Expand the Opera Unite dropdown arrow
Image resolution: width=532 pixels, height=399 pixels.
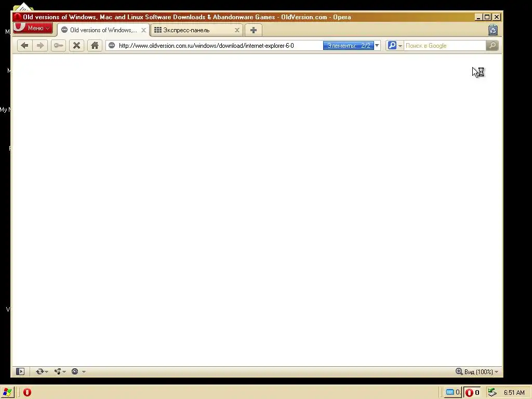click(64, 372)
